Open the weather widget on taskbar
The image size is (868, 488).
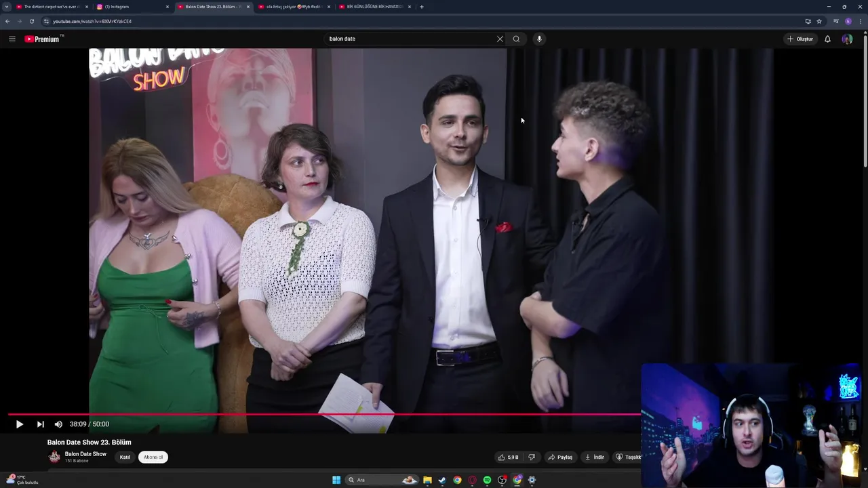click(22, 479)
